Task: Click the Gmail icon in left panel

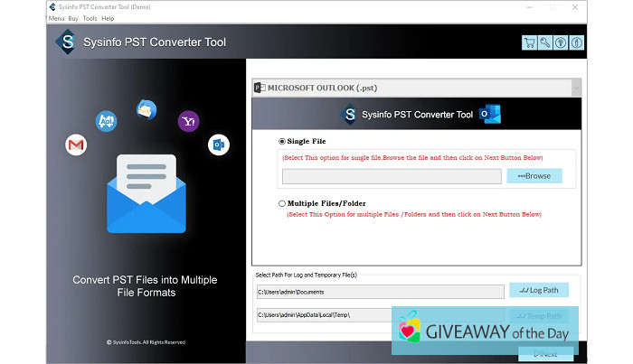Action: tap(76, 145)
